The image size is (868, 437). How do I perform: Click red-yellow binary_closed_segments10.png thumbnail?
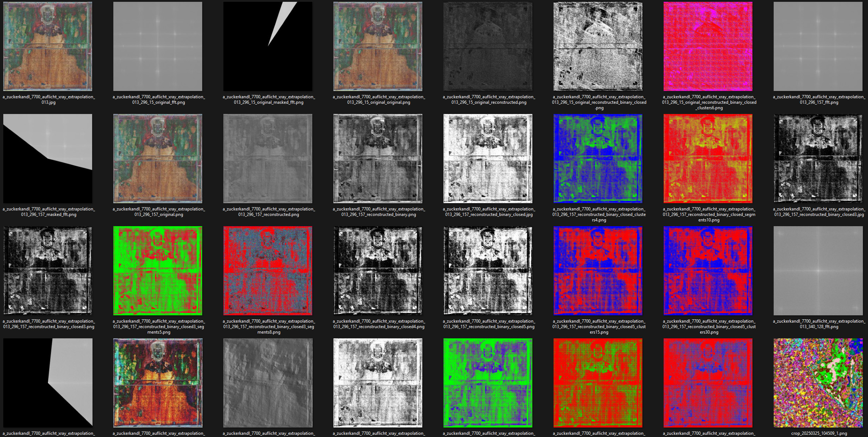coord(708,159)
